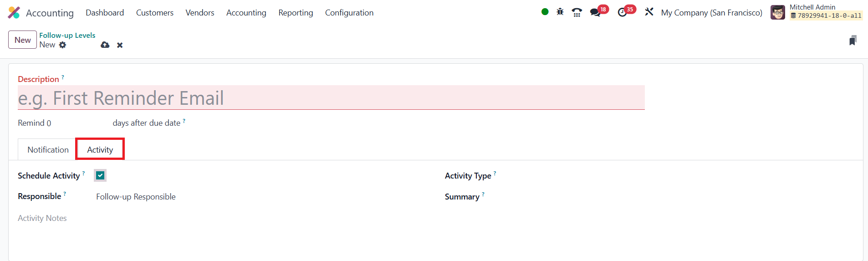
Task: Open the gear actions menu
Action: 63,45
